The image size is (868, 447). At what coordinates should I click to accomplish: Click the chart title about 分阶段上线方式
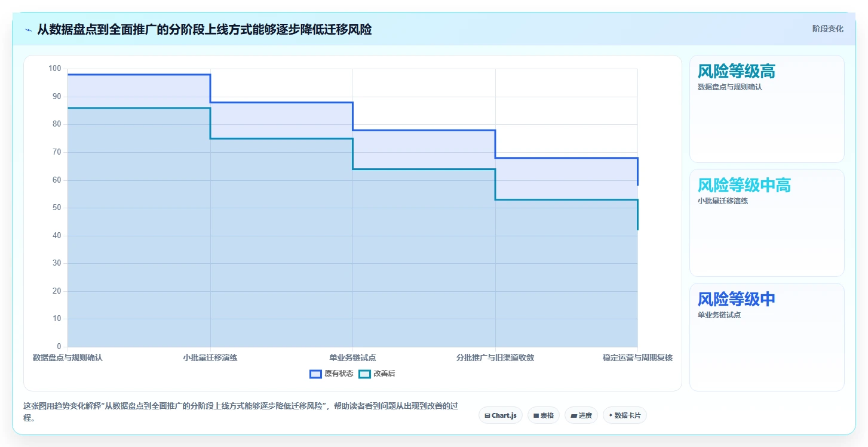coord(204,29)
